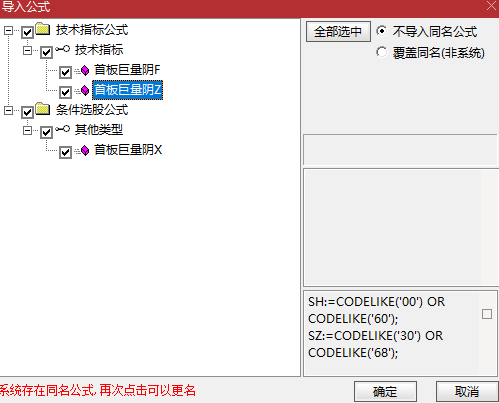The image size is (499, 403).
Task: Uncheck the 首板巨量阴F checkbox
Action: tap(65, 72)
